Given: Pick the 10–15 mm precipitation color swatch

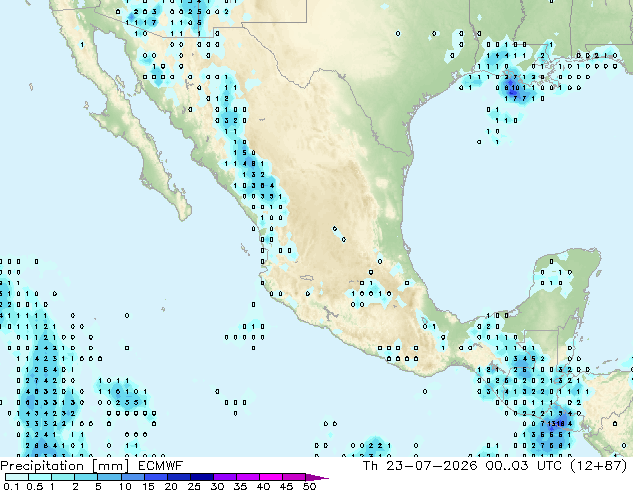Looking at the screenshot, I should point(132,477).
